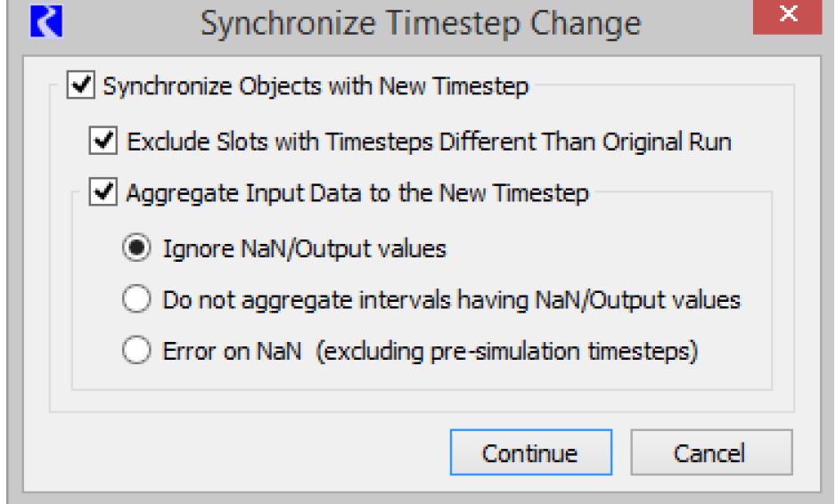Click the RiverWare icon in title bar
The width and height of the screenshot is (836, 504).
[x=45, y=20]
